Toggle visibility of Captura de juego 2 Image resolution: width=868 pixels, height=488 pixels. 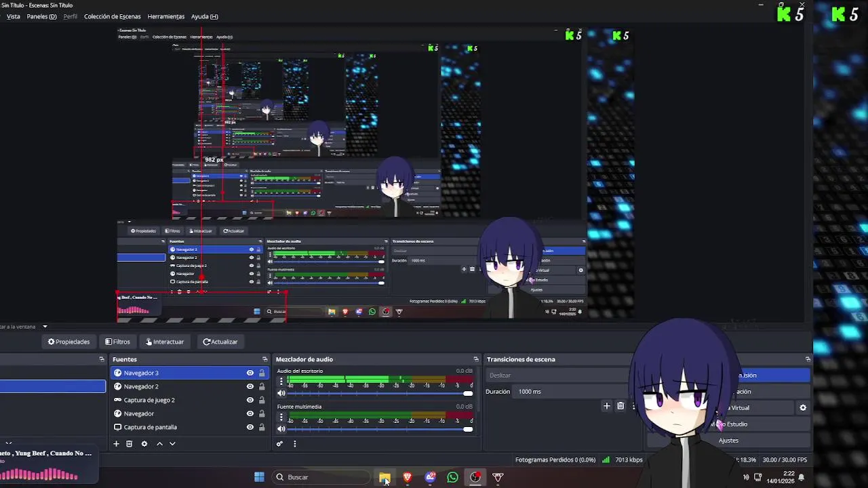point(250,400)
